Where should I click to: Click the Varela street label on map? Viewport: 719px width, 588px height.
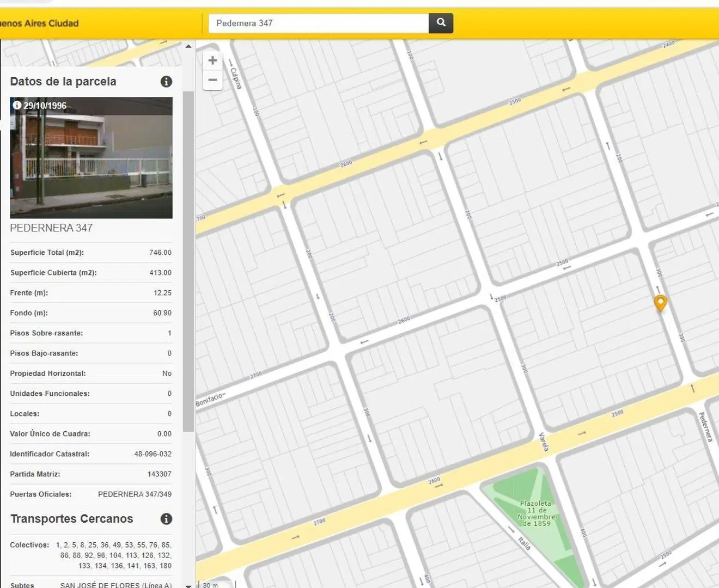(x=544, y=442)
